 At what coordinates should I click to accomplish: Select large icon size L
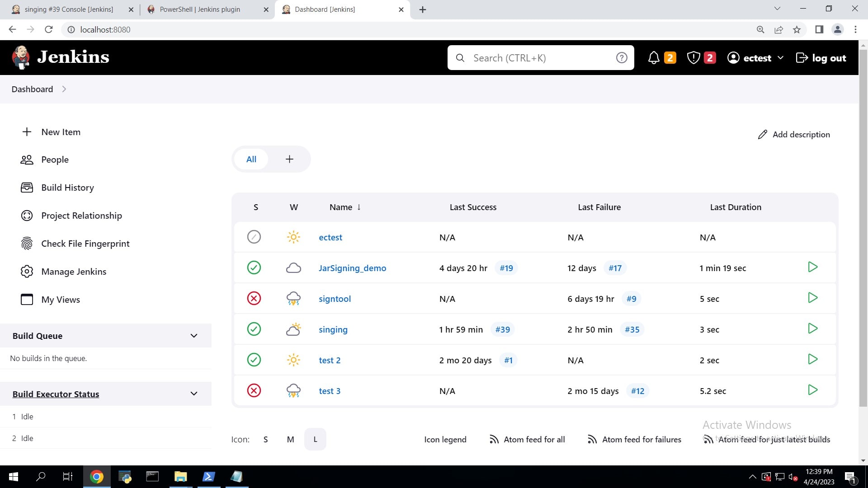click(x=315, y=439)
